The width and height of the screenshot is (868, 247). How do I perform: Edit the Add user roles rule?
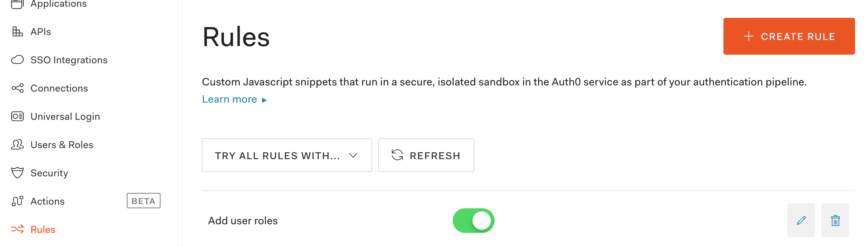pos(801,220)
